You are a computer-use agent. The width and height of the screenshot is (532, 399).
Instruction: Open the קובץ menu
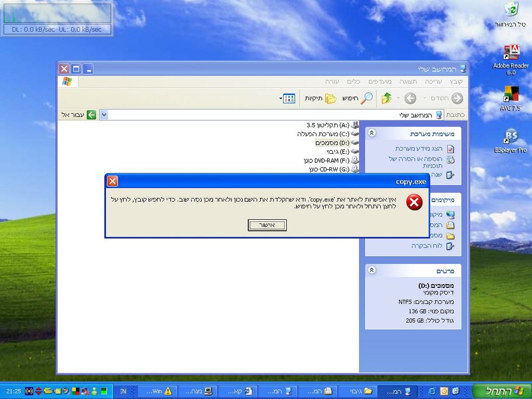point(456,82)
